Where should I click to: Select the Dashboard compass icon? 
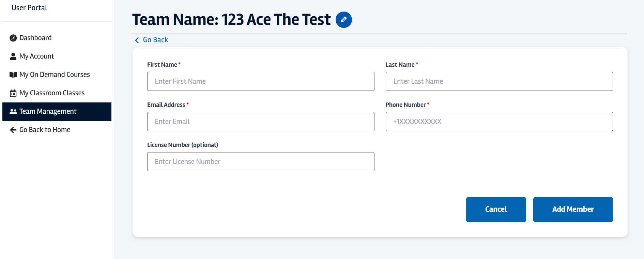13,38
